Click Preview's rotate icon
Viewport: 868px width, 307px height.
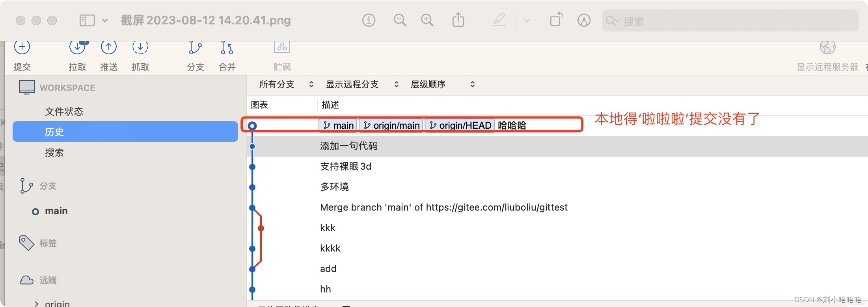pyautogui.click(x=557, y=19)
